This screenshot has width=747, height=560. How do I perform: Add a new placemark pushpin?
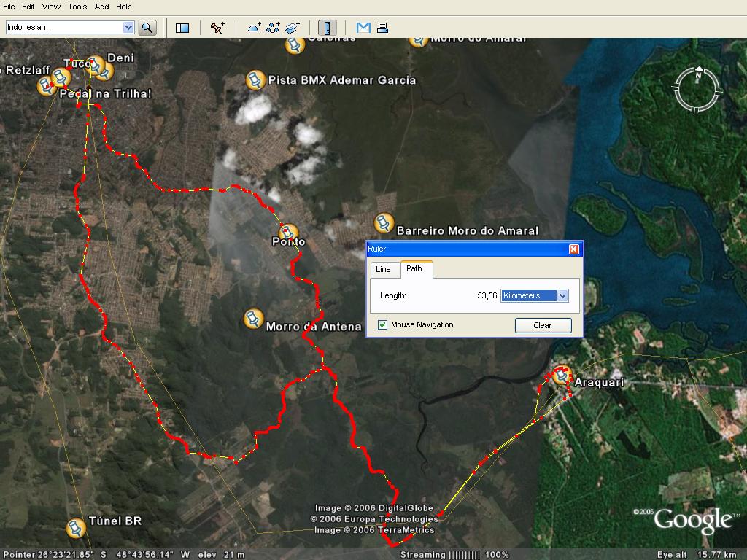[217, 28]
